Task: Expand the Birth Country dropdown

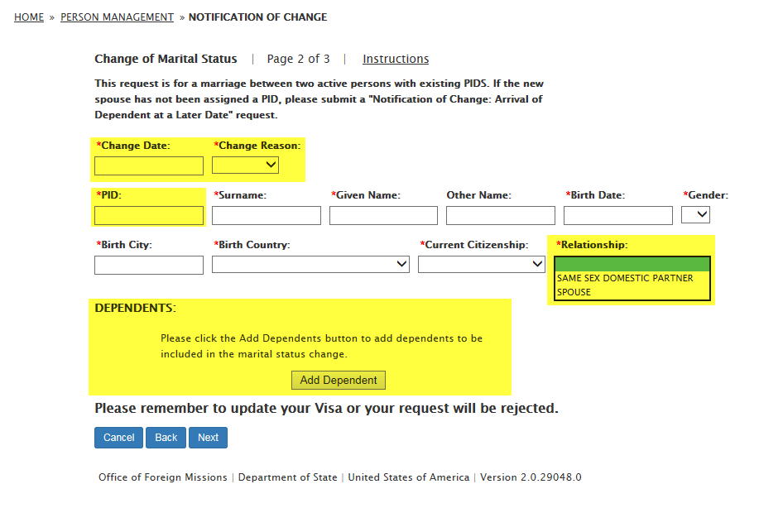Action: (x=310, y=265)
